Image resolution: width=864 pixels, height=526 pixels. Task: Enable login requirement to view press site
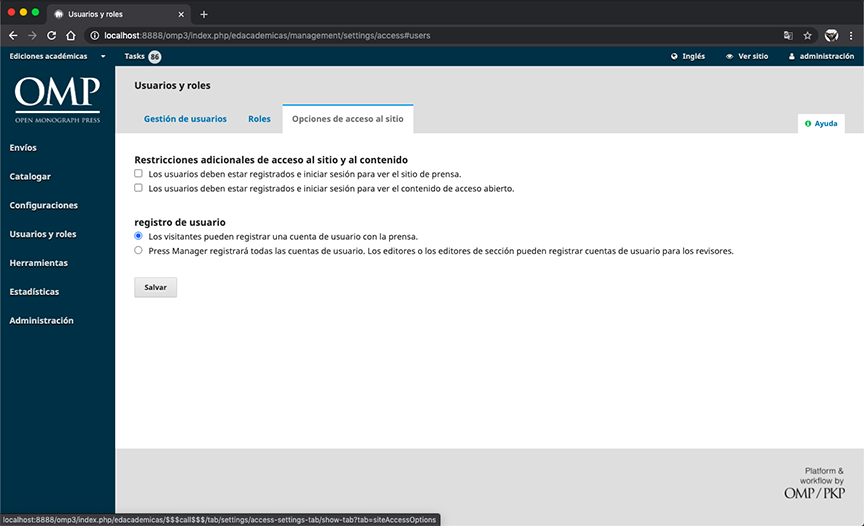click(139, 174)
